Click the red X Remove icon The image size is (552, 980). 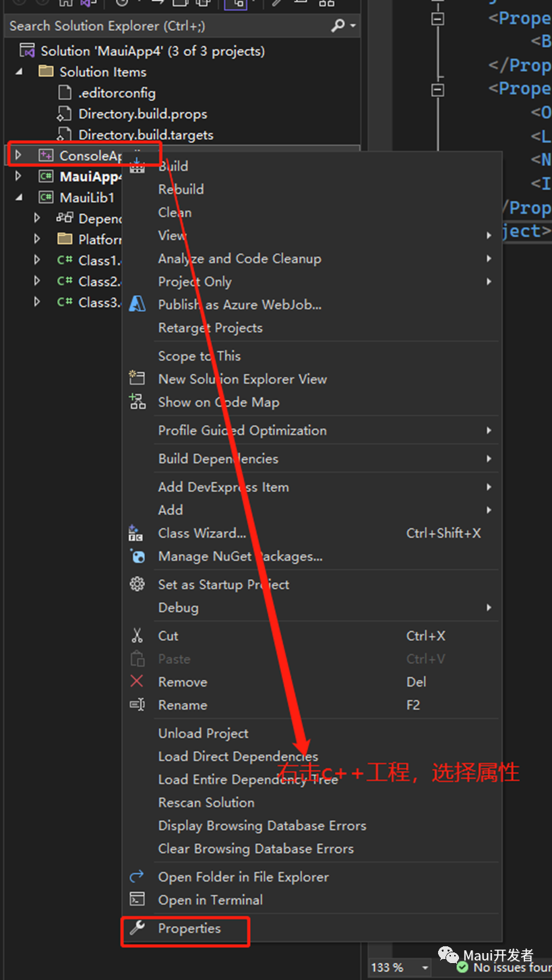137,681
